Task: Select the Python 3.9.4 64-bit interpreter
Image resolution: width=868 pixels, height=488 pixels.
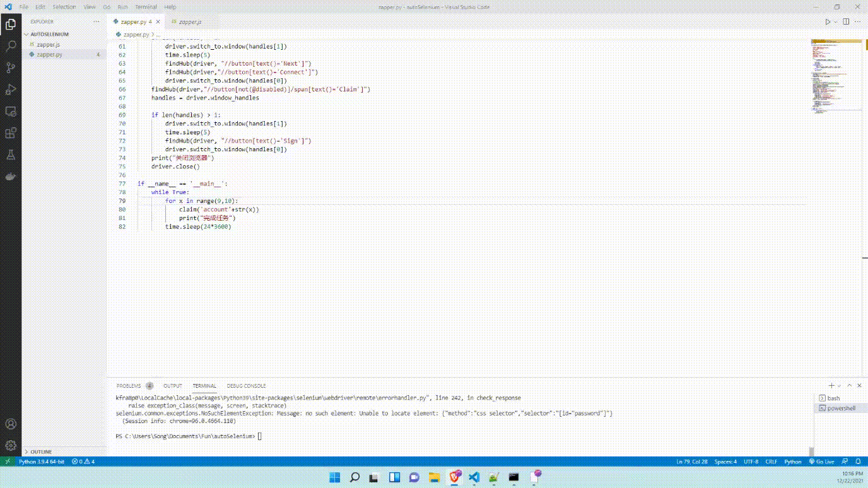Action: (41, 462)
